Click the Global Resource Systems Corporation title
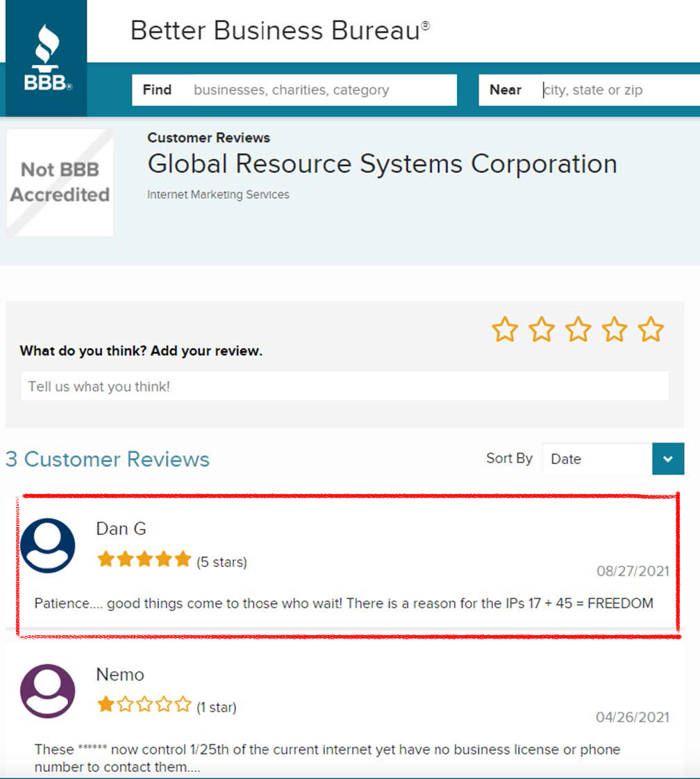Viewport: 700px width, 779px height. 382,163
